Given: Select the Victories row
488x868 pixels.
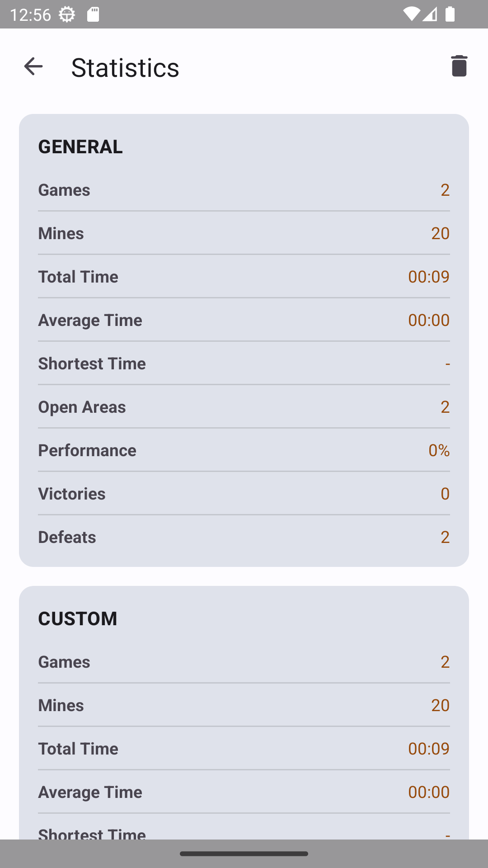Looking at the screenshot, I should tap(244, 494).
